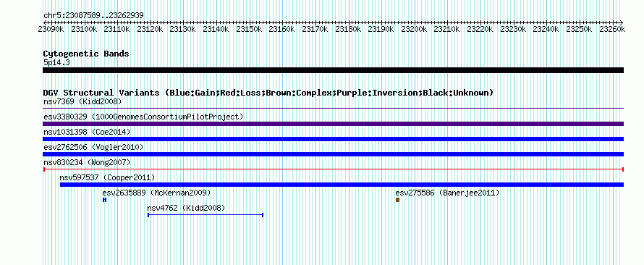Click the DGV Structural Variants track title
Screen dimensions: 644x265
(x=268, y=93)
